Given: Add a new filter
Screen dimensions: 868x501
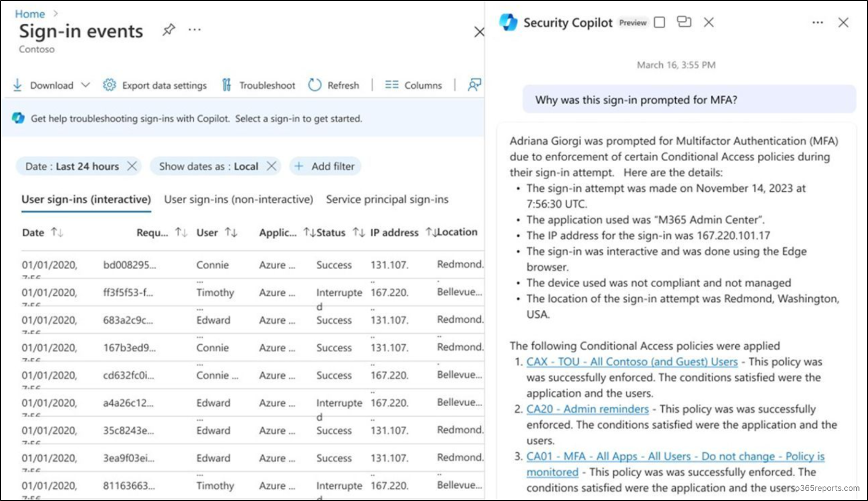Looking at the screenshot, I should 325,166.
